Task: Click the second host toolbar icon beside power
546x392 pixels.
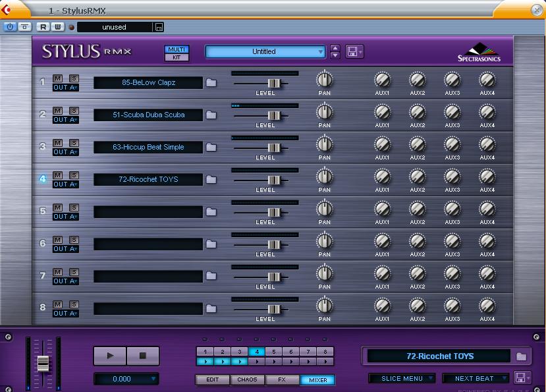Action: click(24, 27)
